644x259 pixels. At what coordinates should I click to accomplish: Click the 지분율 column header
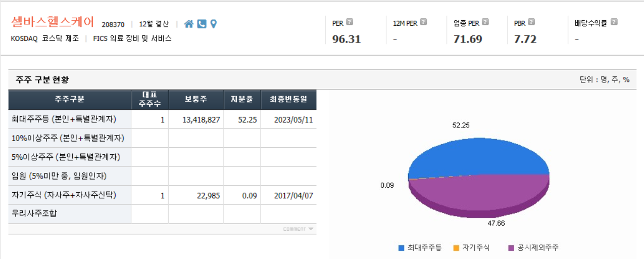pos(242,100)
